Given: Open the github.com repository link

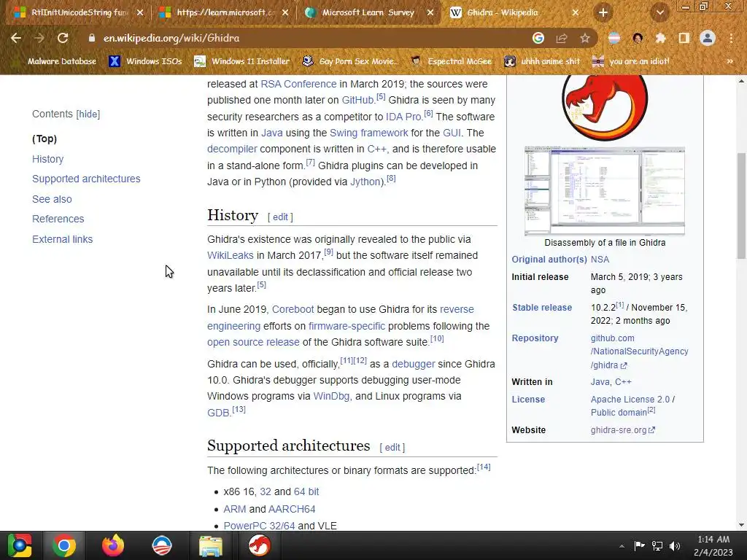Looking at the screenshot, I should click(x=639, y=351).
